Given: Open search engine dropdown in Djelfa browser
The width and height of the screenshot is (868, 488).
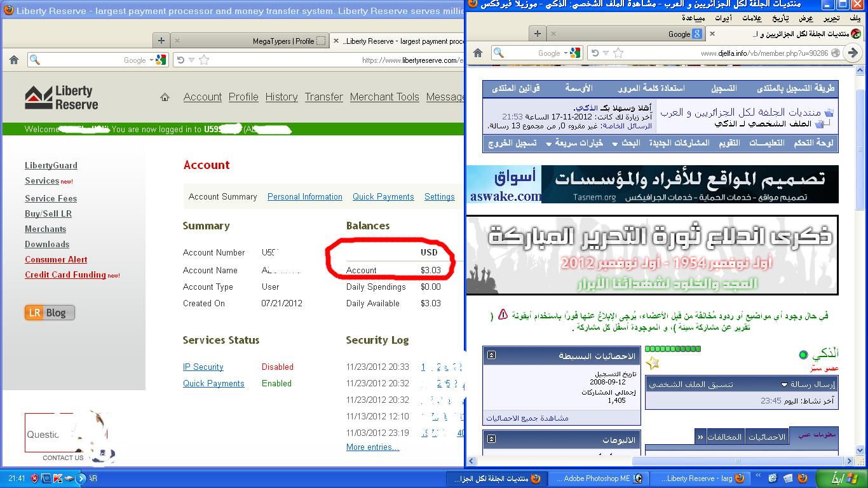Looking at the screenshot, I should (566, 53).
